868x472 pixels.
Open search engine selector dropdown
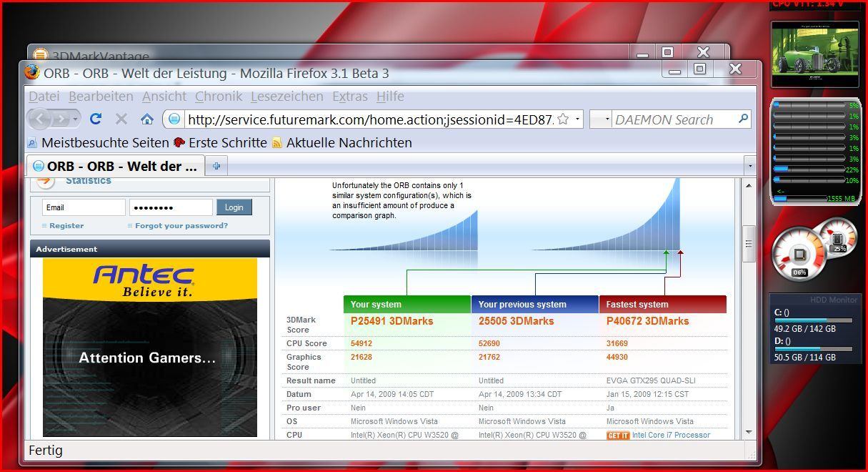607,119
